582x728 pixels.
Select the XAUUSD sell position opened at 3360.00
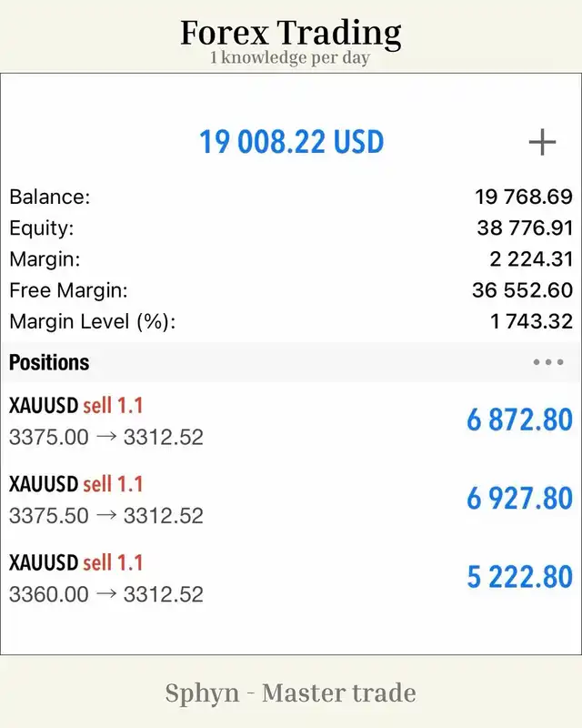pyautogui.click(x=291, y=578)
